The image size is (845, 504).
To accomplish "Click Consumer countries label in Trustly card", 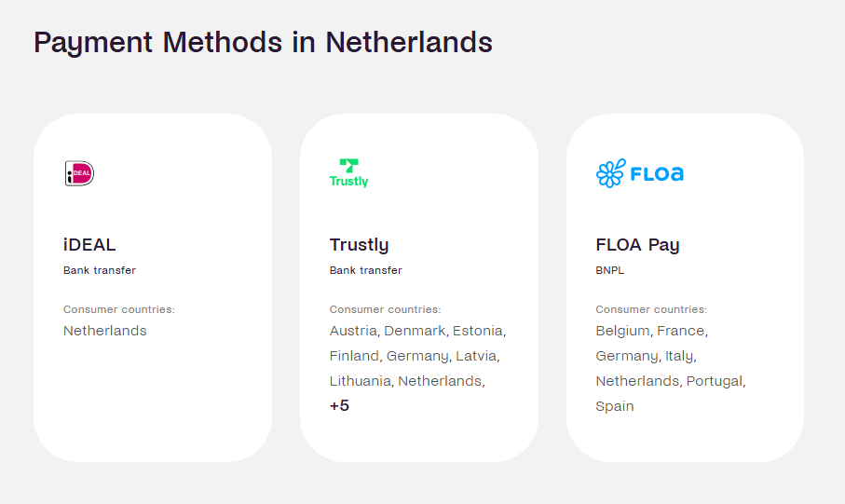I will point(385,309).
